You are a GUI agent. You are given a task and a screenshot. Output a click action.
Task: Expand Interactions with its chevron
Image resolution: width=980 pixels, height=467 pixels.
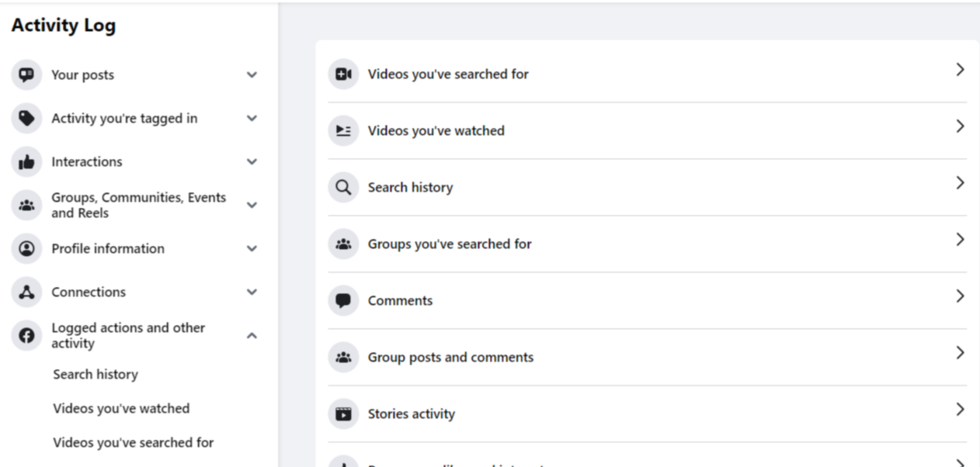click(x=252, y=162)
